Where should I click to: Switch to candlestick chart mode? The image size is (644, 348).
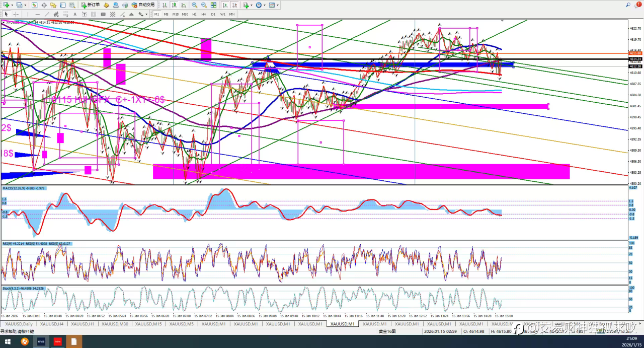coord(174,5)
